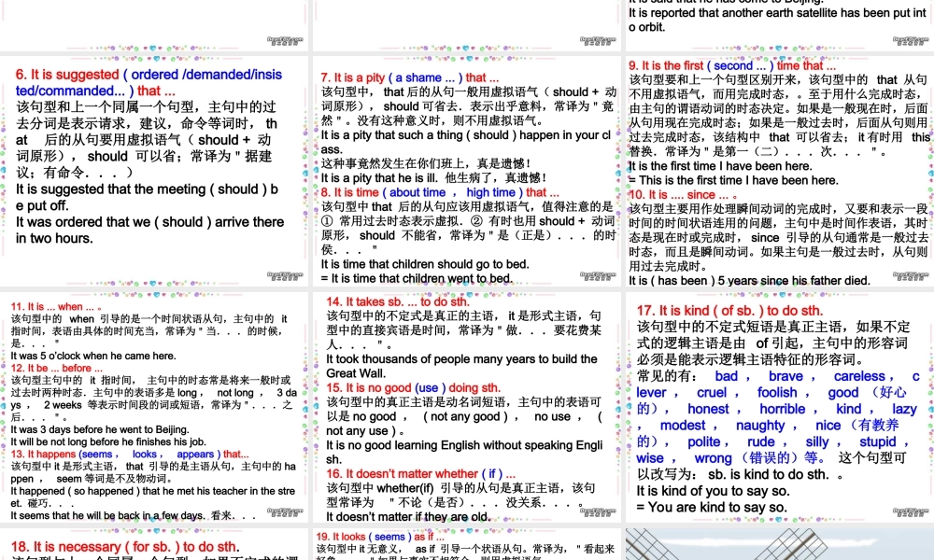This screenshot has height=560, width=934.
Task: Click sentence 'It is a pity that such a thing (should) happen'
Action: point(466,142)
